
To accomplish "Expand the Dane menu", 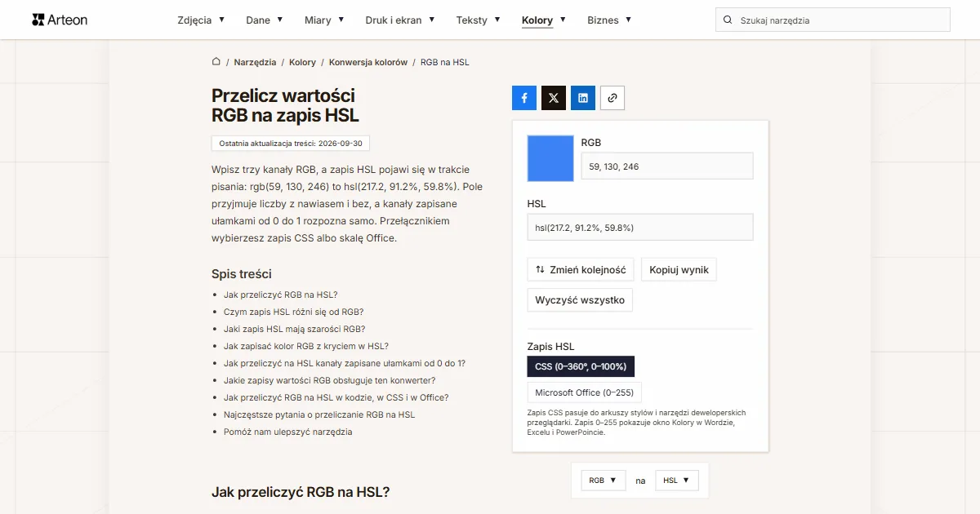I will coord(265,20).
